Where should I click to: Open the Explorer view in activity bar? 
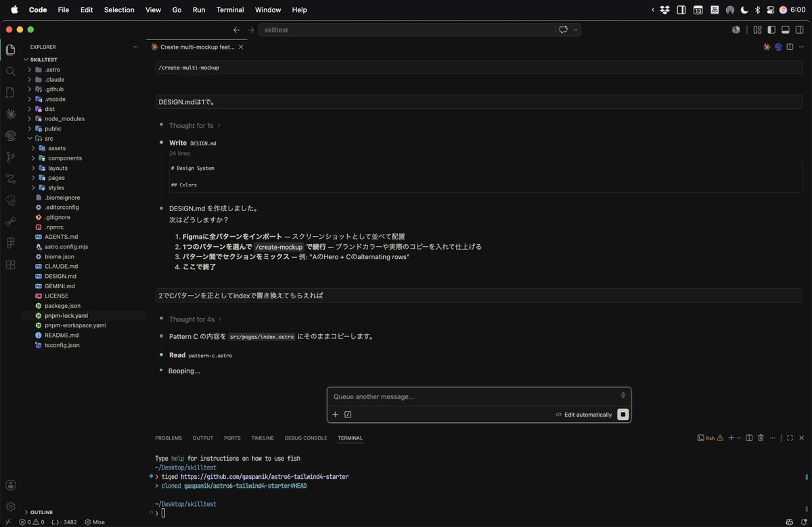pos(10,49)
